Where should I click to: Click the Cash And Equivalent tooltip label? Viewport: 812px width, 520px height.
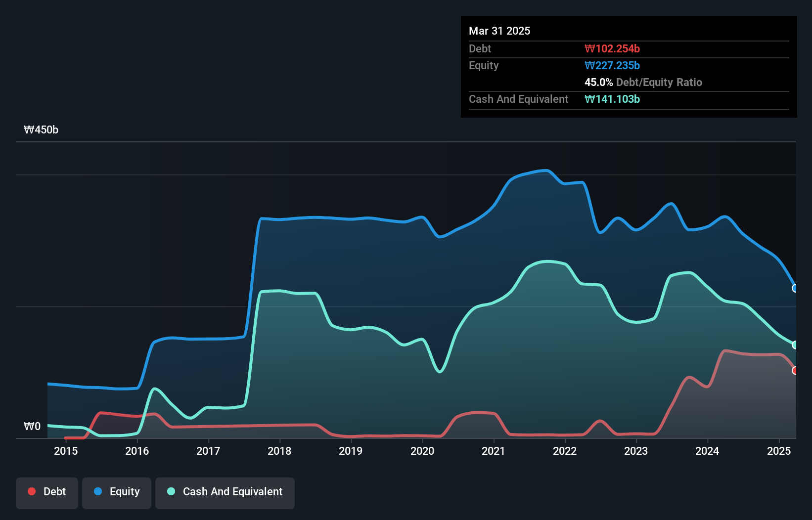pos(518,99)
